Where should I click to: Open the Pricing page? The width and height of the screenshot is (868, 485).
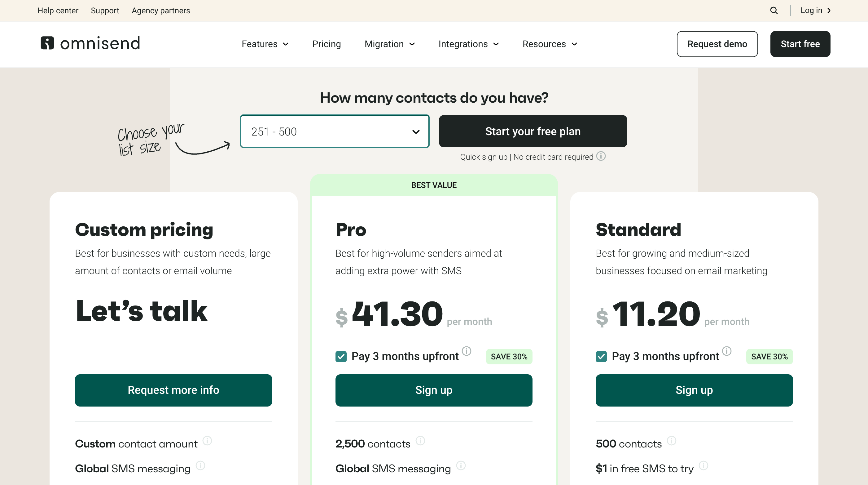click(327, 44)
